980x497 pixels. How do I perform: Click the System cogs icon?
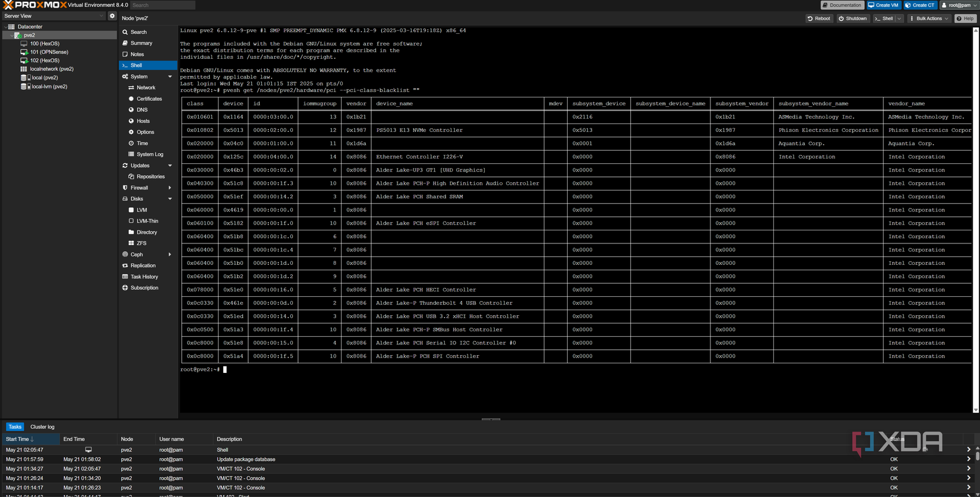[125, 77]
